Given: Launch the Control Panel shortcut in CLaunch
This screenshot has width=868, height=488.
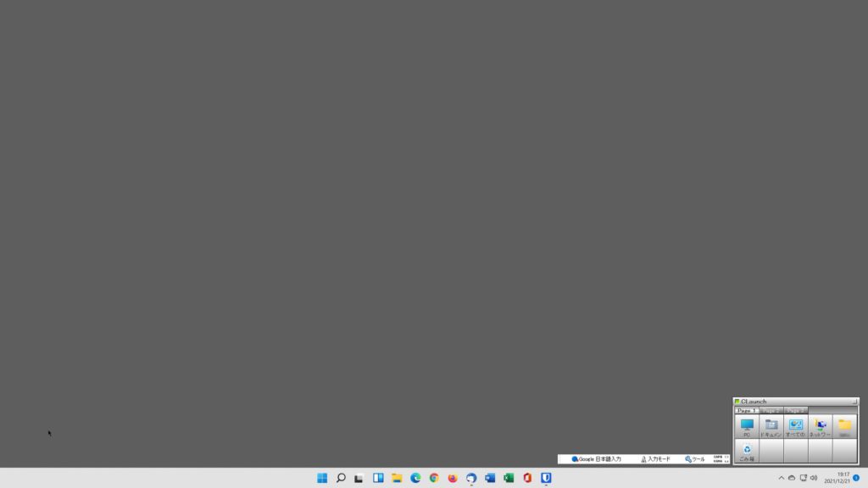Looking at the screenshot, I should click(796, 426).
